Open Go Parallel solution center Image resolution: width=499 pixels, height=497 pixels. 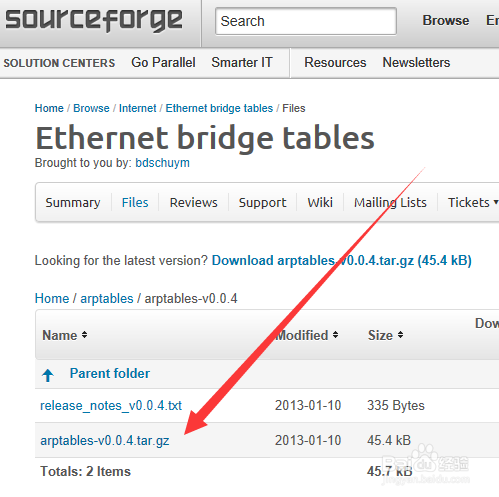coord(163,62)
